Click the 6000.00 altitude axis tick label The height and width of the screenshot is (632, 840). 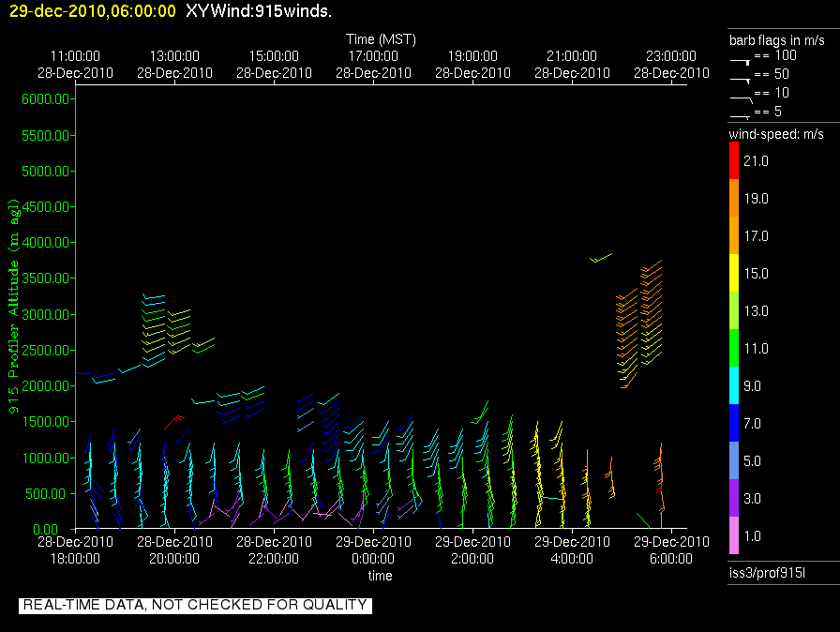point(47,99)
